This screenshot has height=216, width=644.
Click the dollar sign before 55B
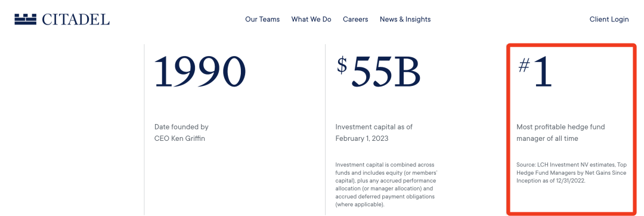342,65
